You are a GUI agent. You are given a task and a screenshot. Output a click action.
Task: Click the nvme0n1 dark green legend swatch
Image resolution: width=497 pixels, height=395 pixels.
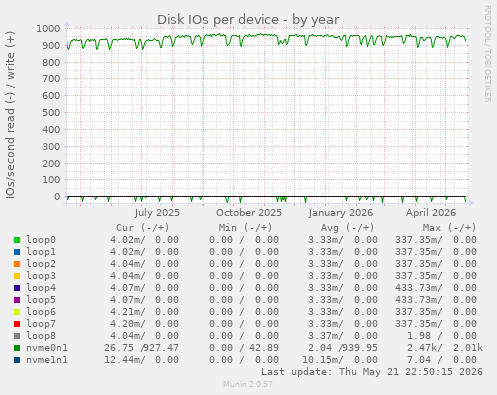pos(17,348)
